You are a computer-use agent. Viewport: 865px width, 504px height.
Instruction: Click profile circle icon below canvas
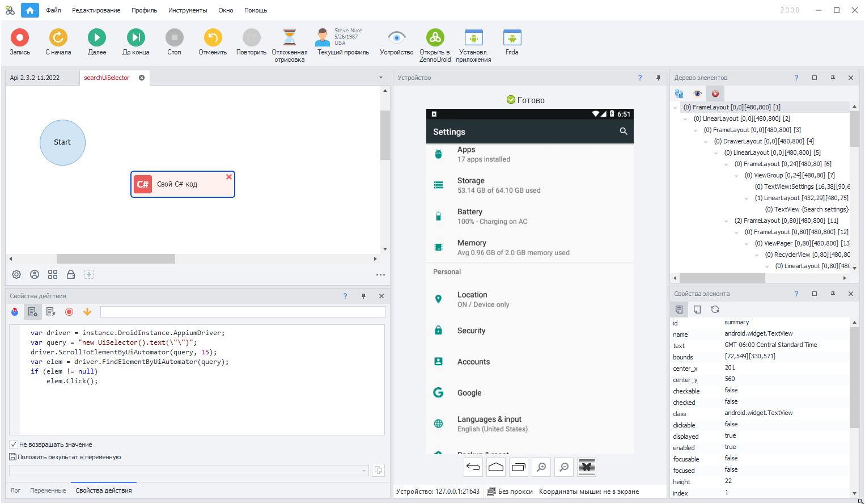[35, 274]
